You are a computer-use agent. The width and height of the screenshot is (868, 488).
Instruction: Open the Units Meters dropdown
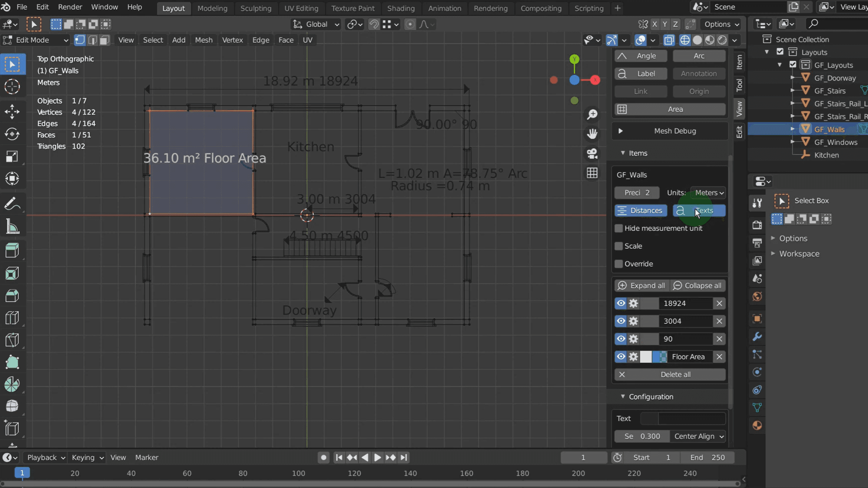(x=709, y=193)
